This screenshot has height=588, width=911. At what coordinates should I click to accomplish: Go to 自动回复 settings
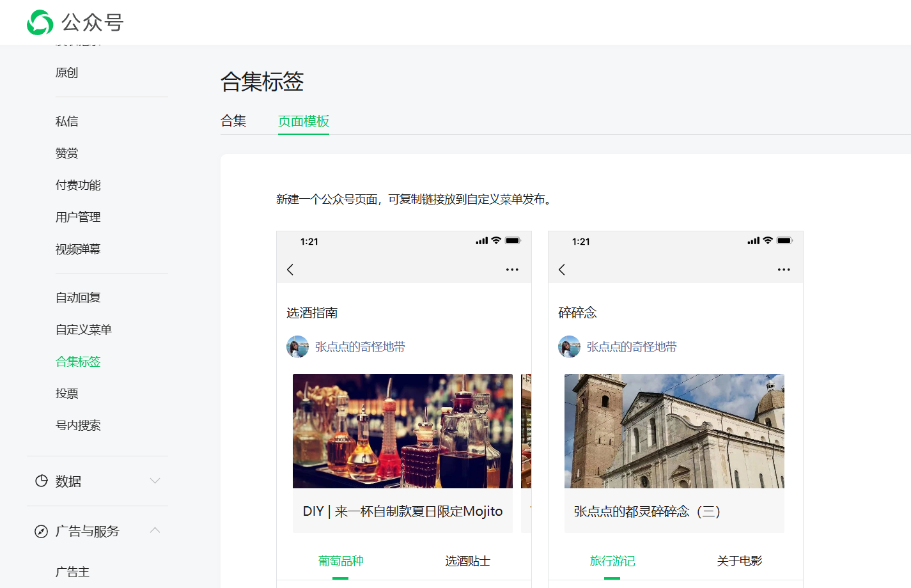78,298
